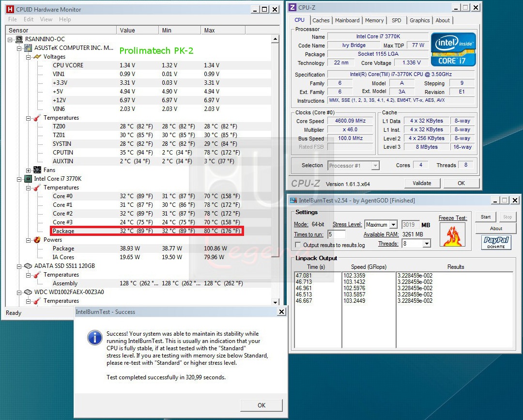Collapse the Voltages node
523x420 pixels.
[29, 57]
